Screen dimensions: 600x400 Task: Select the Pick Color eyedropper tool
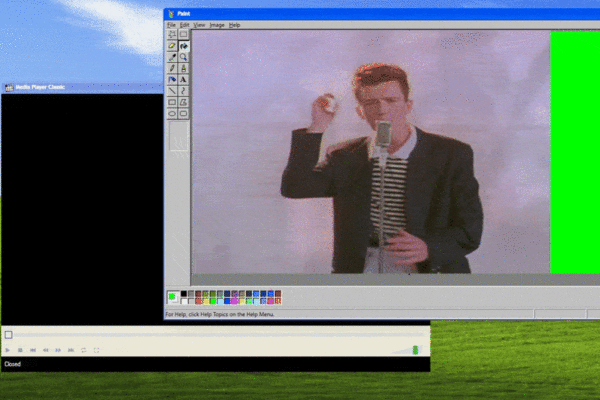coord(172,57)
